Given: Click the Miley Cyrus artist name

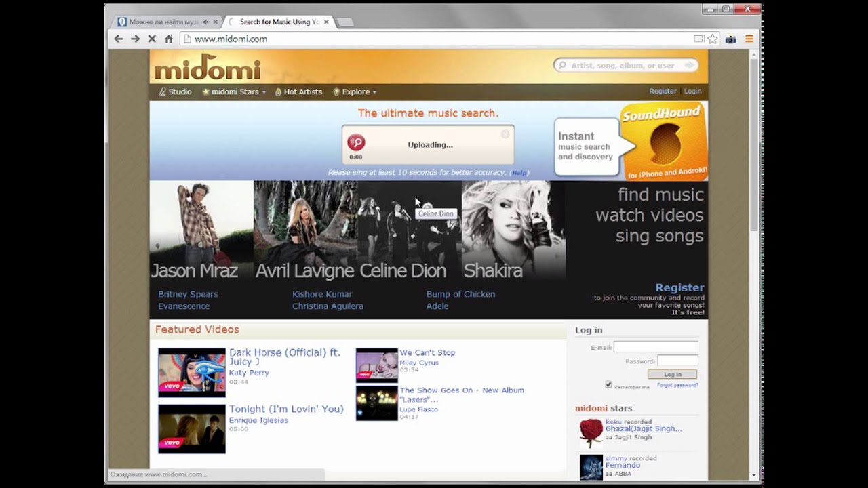Looking at the screenshot, I should pyautogui.click(x=419, y=363).
